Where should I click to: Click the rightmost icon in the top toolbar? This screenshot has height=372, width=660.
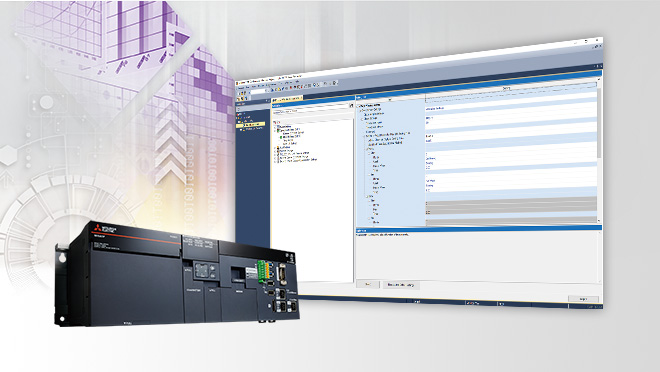pyautogui.click(x=335, y=83)
